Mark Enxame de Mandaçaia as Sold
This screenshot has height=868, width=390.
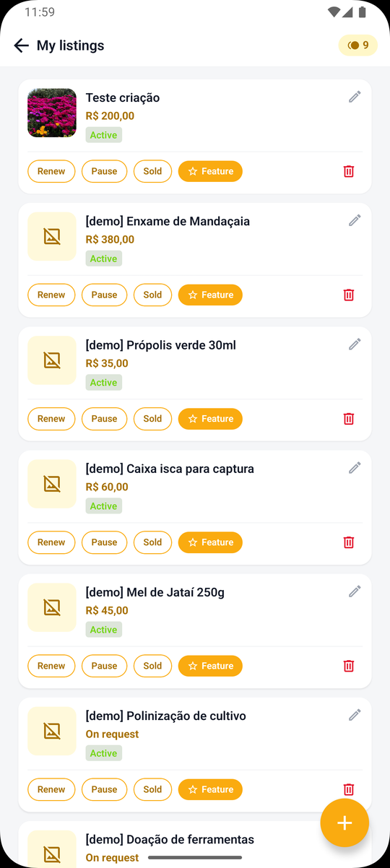tap(152, 295)
